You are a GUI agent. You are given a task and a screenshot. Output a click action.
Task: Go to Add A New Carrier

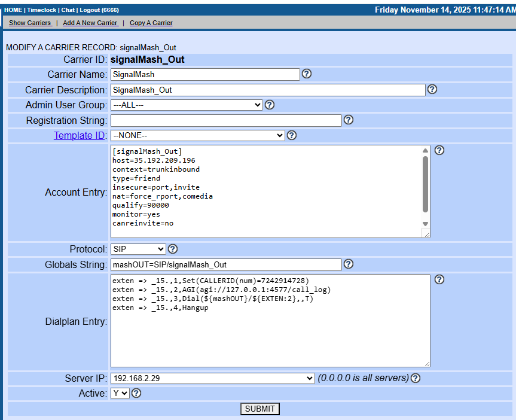click(x=90, y=23)
